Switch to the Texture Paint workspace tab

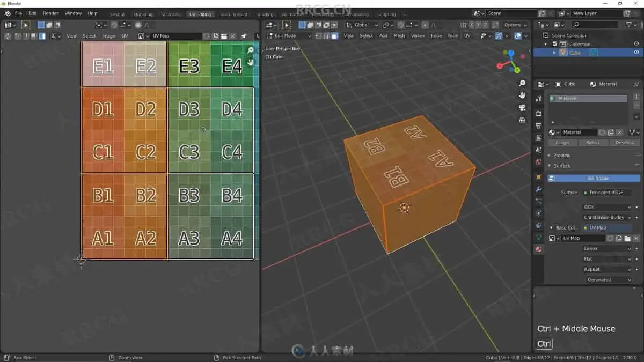(233, 14)
